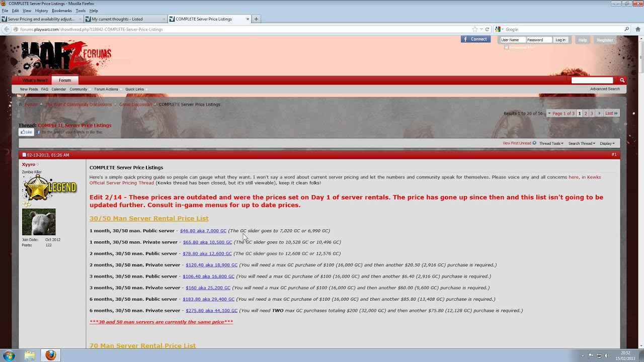
Task: Tick the Remember Me checkbox
Action: pos(506,47)
